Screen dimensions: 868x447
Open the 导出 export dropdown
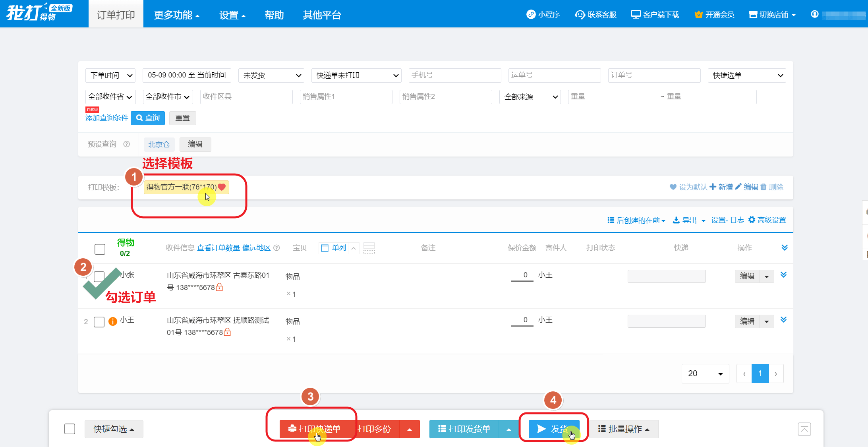tap(689, 220)
